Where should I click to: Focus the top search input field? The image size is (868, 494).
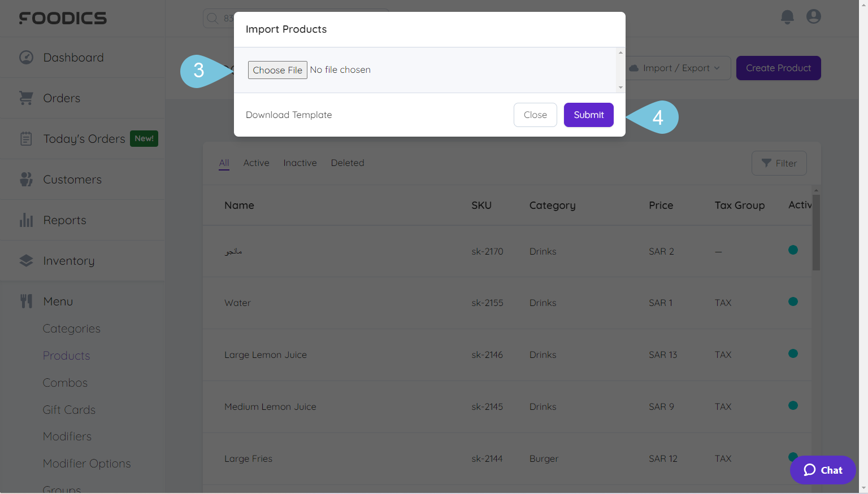pos(296,18)
